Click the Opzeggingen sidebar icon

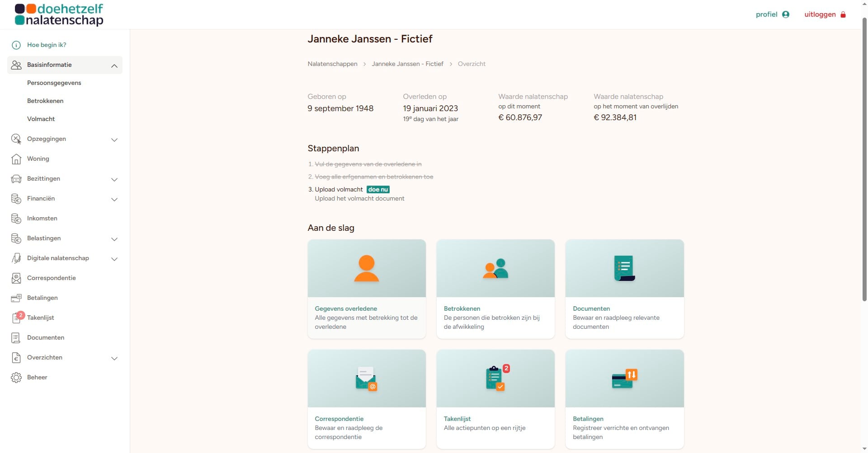16,139
